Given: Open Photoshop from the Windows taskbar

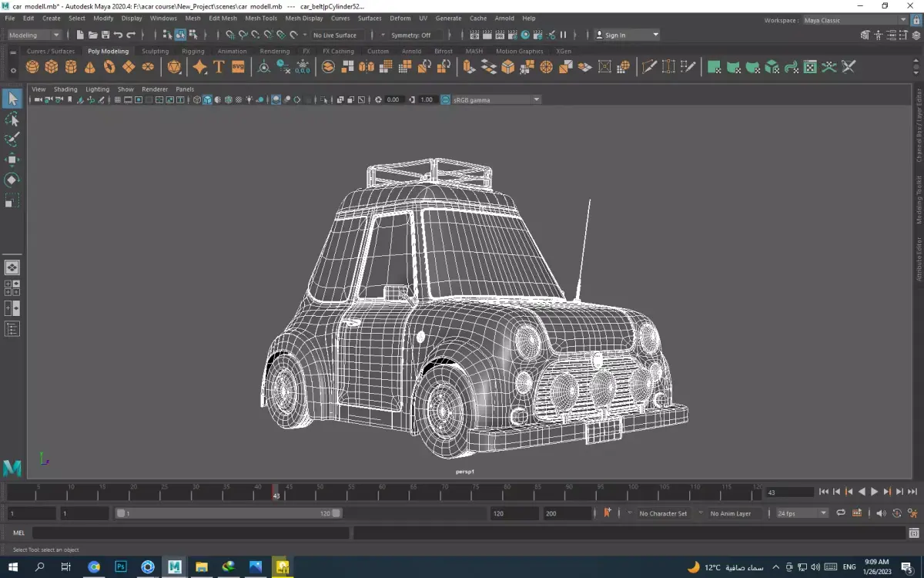Looking at the screenshot, I should click(121, 567).
